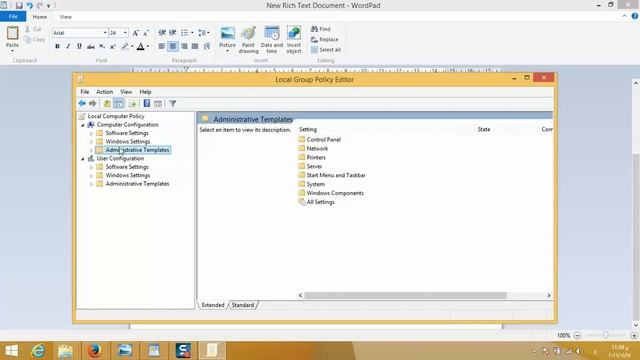Image resolution: width=640 pixels, height=360 pixels.
Task: Collapse User Configuration tree node
Action: [x=83, y=159]
